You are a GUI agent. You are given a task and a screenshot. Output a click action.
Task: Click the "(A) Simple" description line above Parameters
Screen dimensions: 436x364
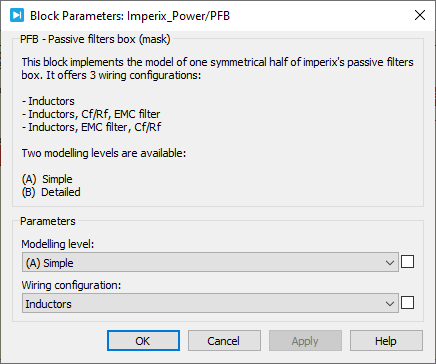(x=47, y=179)
